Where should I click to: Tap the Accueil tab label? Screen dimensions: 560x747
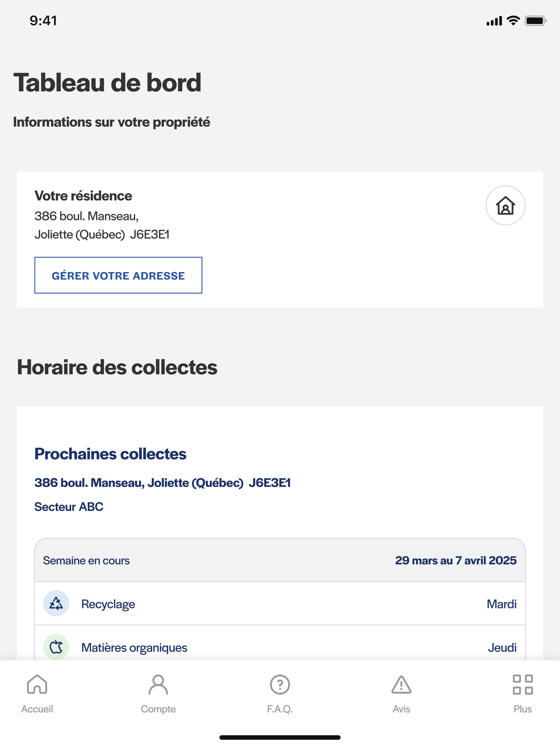tap(37, 709)
